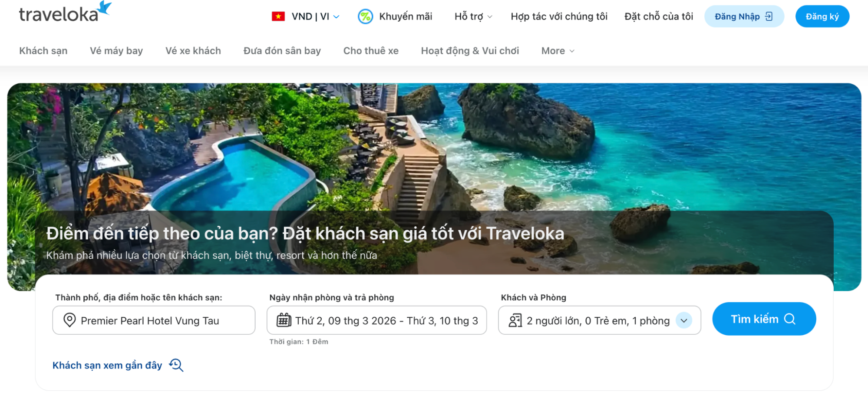Click the recently viewed history search icon

(x=176, y=365)
